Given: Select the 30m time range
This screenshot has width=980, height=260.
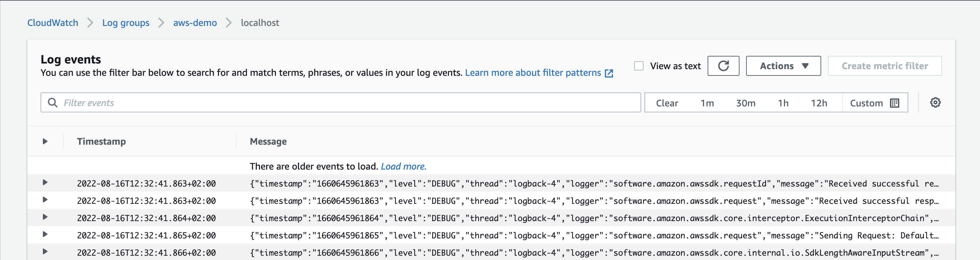Looking at the screenshot, I should (745, 103).
